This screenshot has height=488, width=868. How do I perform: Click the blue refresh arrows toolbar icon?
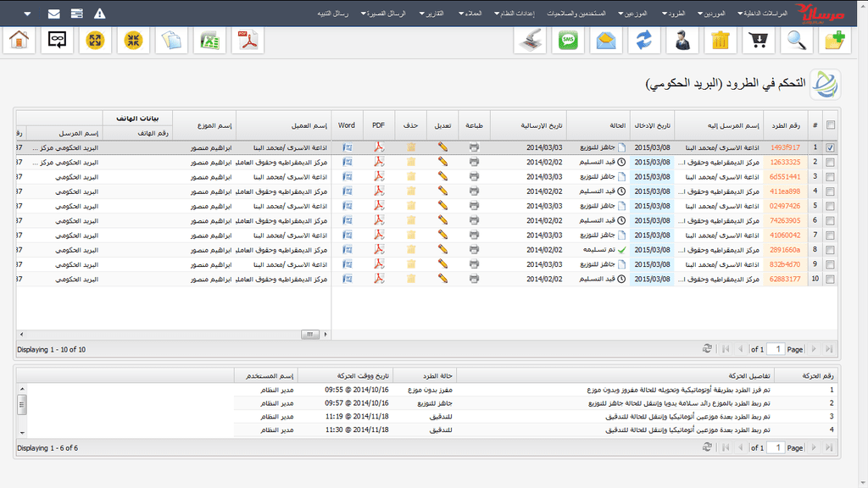[x=644, y=40]
